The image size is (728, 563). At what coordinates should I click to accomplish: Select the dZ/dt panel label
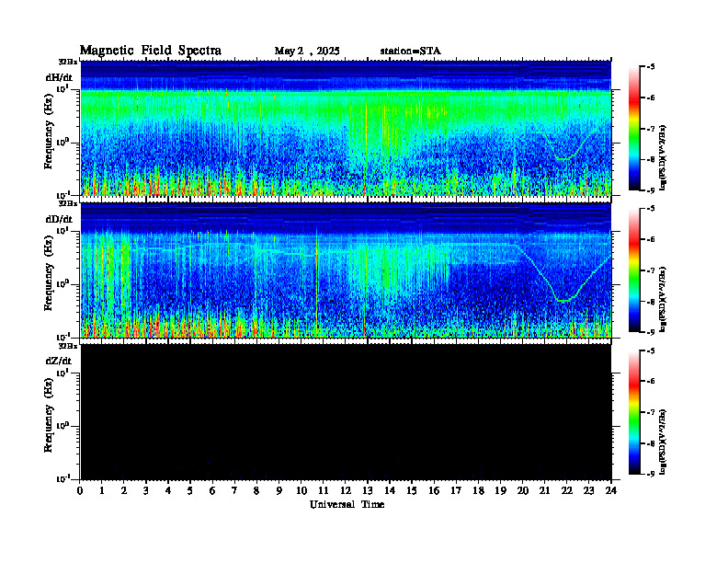coord(59,361)
